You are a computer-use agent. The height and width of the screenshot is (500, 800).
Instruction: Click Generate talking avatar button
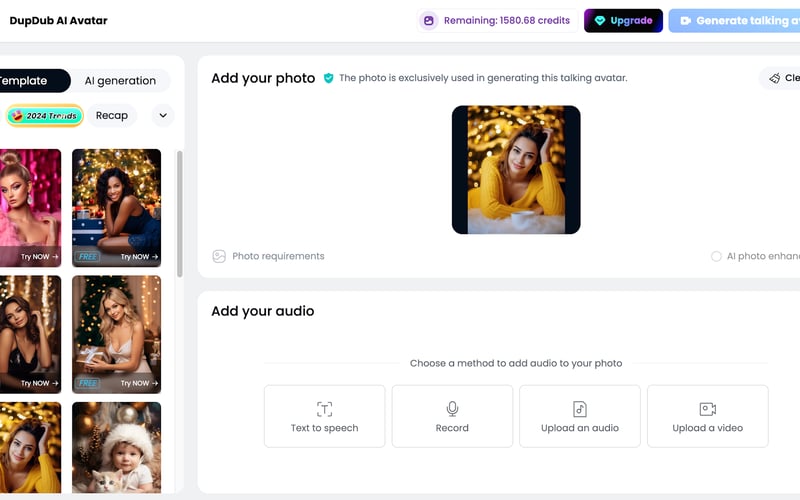point(735,21)
